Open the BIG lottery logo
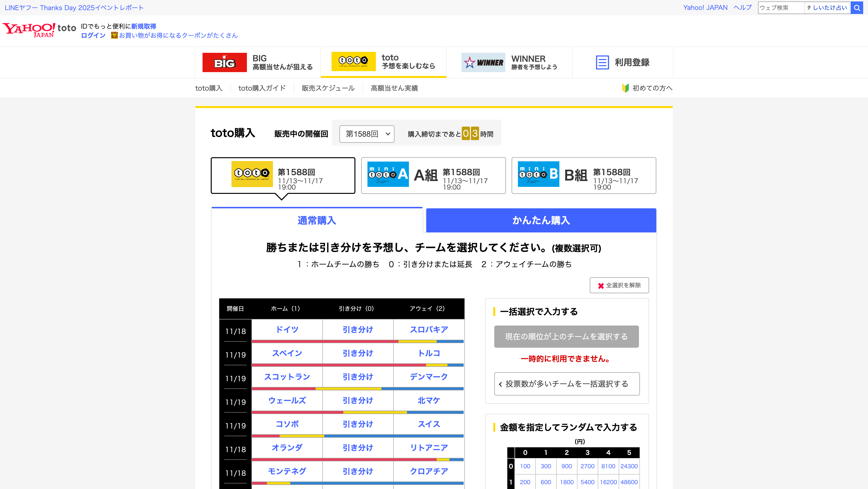Image resolution: width=868 pixels, height=489 pixels. coord(224,62)
